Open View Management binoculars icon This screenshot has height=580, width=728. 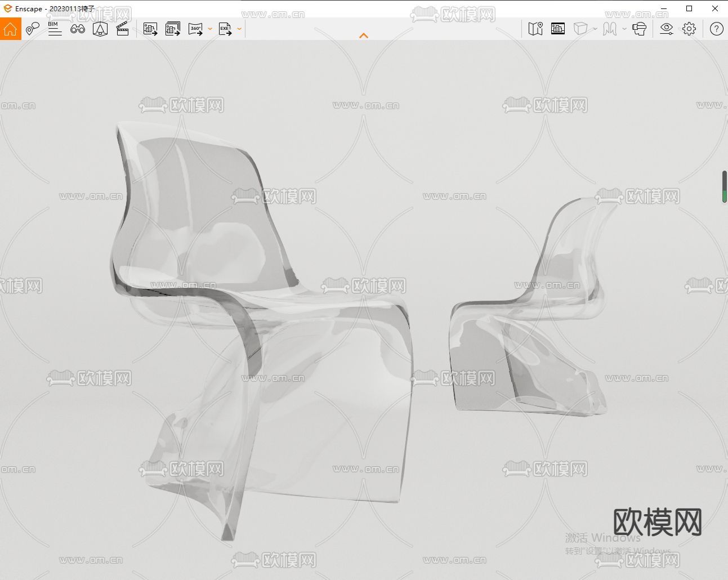point(78,29)
